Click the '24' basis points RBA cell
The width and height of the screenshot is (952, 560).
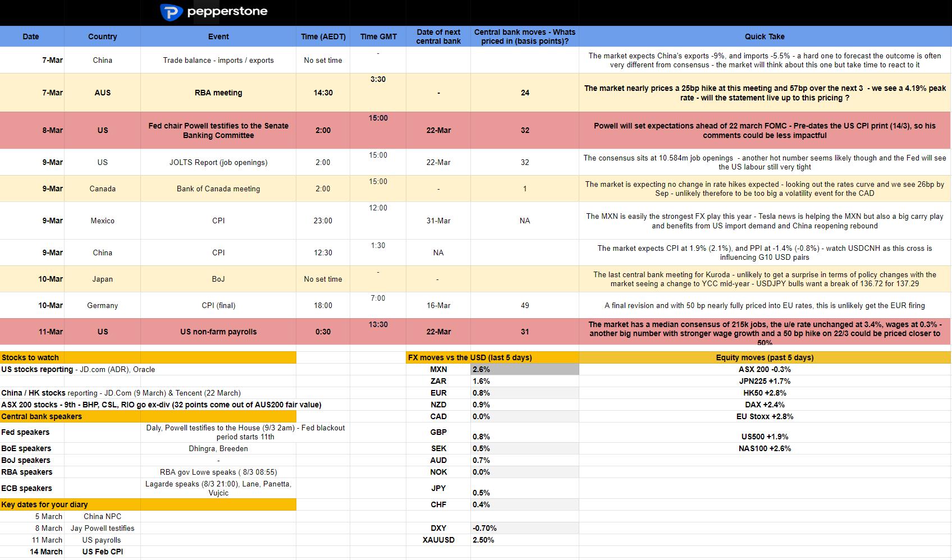click(x=525, y=93)
